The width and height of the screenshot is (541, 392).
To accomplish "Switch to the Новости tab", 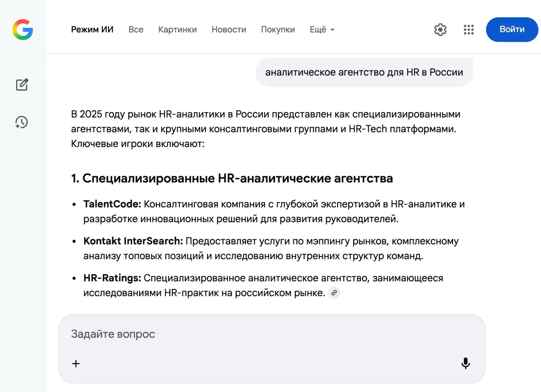I will coord(229,29).
